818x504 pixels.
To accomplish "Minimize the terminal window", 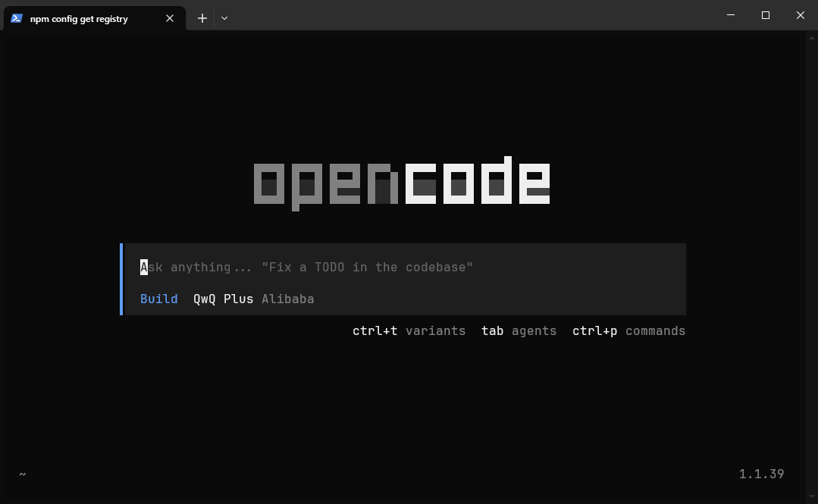I will click(x=731, y=15).
